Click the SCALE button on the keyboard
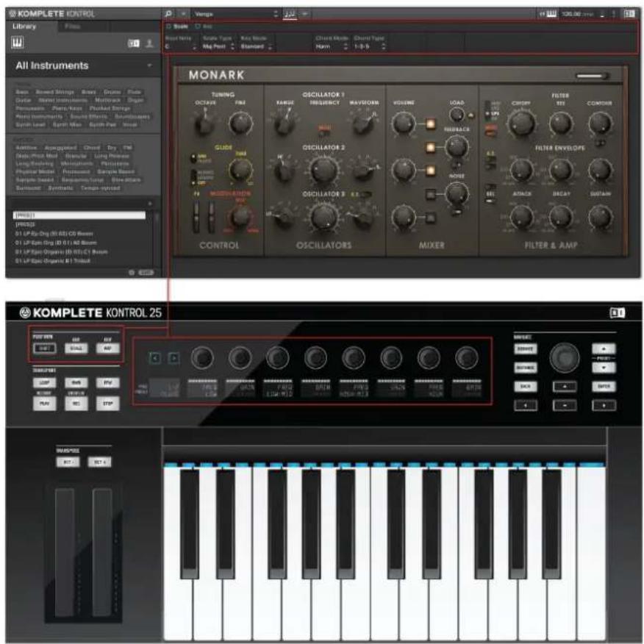 pyautogui.click(x=76, y=348)
